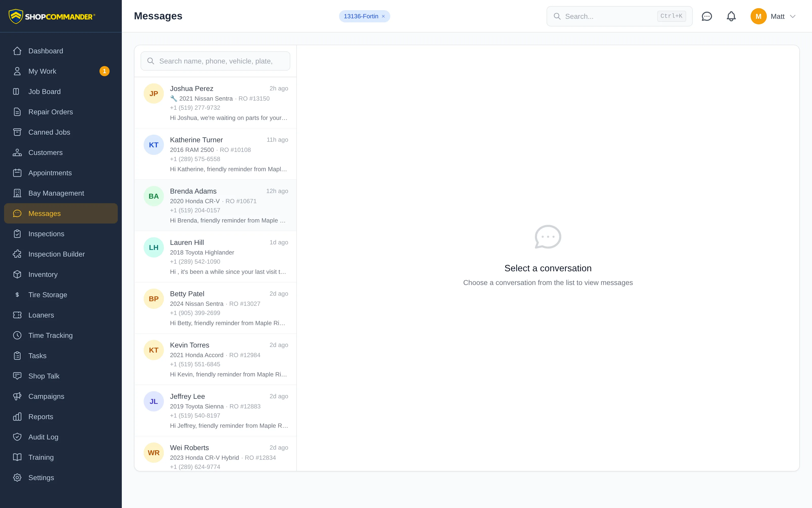This screenshot has height=508, width=812.
Task: Click RO #12984 in Kevin Torres row
Action: point(245,355)
